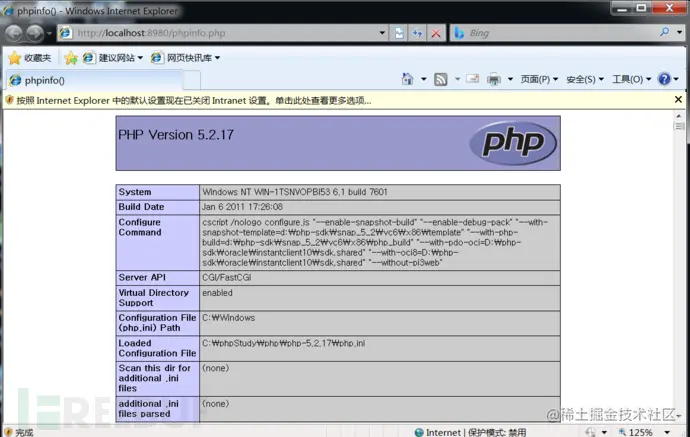Click the Internet Explorer title bar icon
The image size is (690, 437).
pyautogui.click(x=7, y=10)
